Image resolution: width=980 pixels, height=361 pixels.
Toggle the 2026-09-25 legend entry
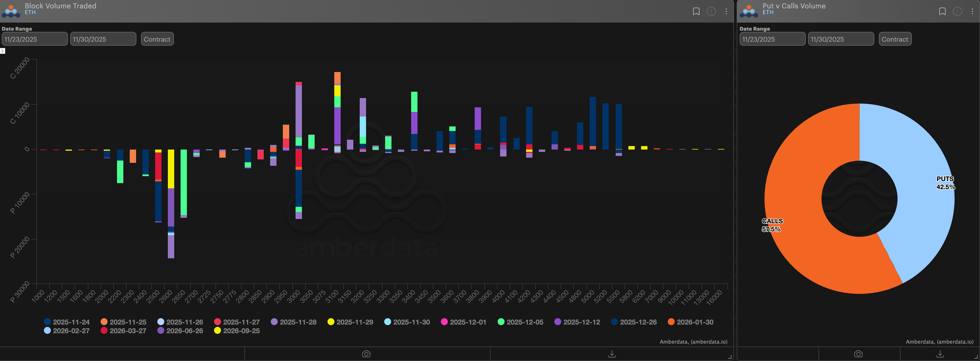237,331
